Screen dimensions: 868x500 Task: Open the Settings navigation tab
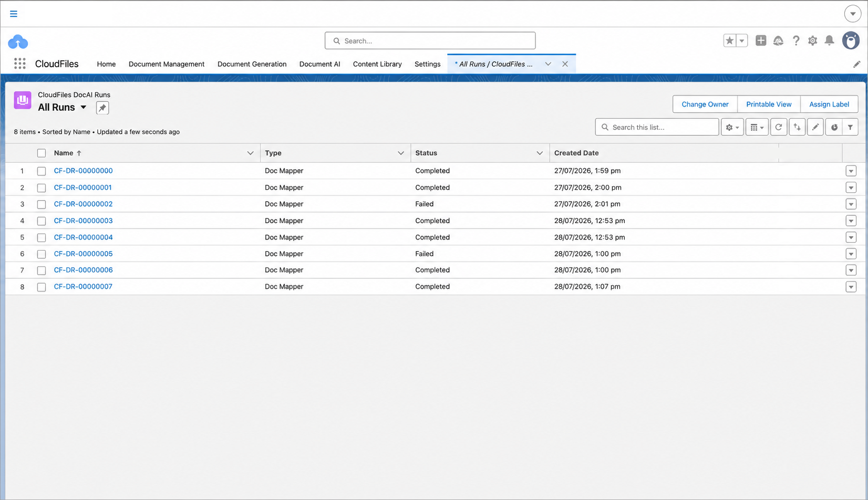(428, 64)
